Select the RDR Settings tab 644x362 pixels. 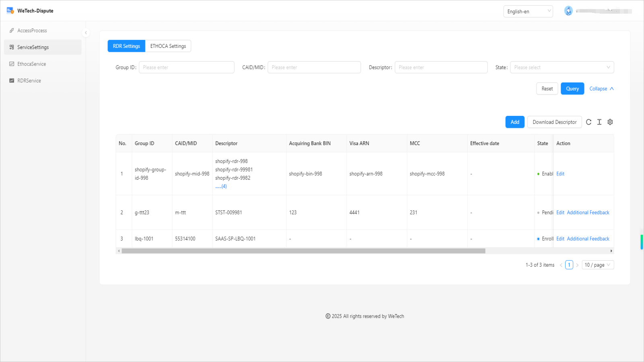(x=126, y=46)
